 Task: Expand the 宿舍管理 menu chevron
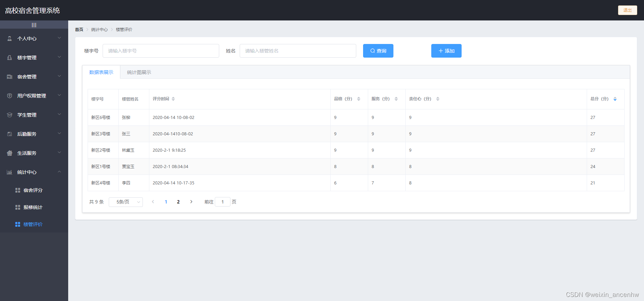[59, 76]
